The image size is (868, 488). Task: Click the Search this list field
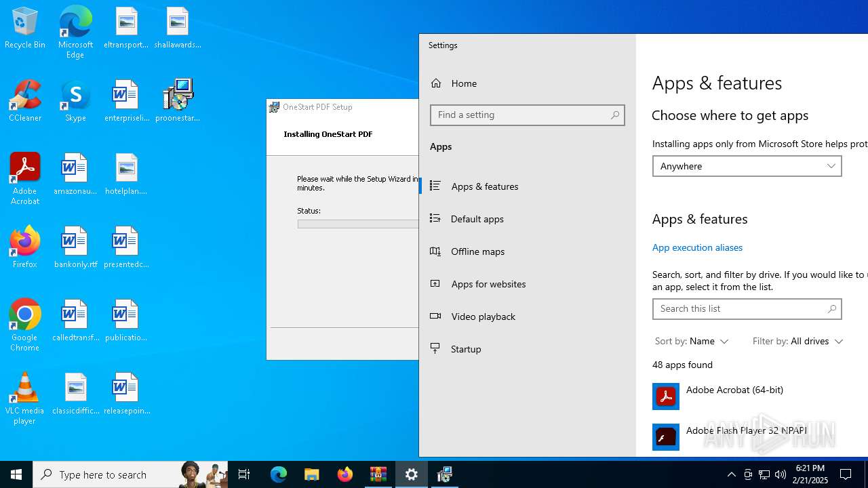[x=747, y=308]
